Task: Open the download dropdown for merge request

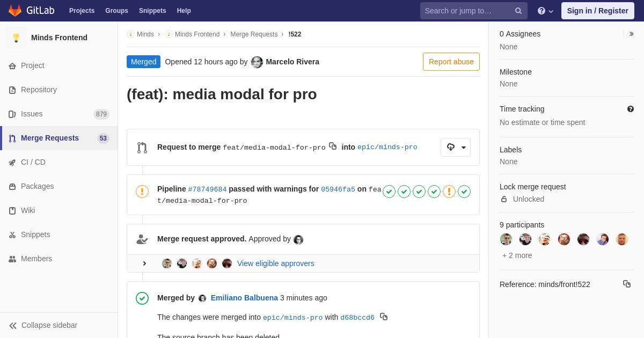Action: pyautogui.click(x=456, y=147)
